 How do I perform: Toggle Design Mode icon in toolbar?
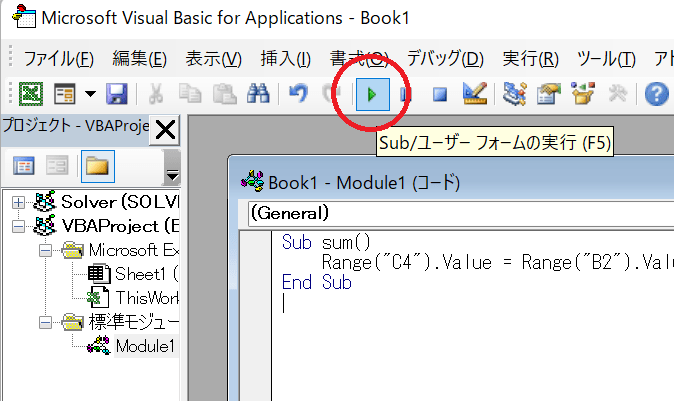[x=473, y=95]
